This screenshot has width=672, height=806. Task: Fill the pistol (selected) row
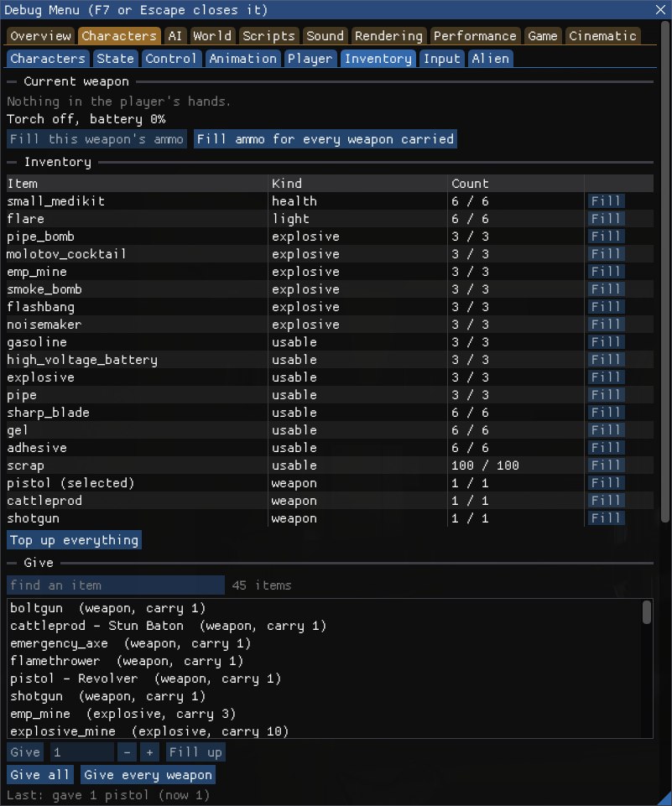point(607,483)
